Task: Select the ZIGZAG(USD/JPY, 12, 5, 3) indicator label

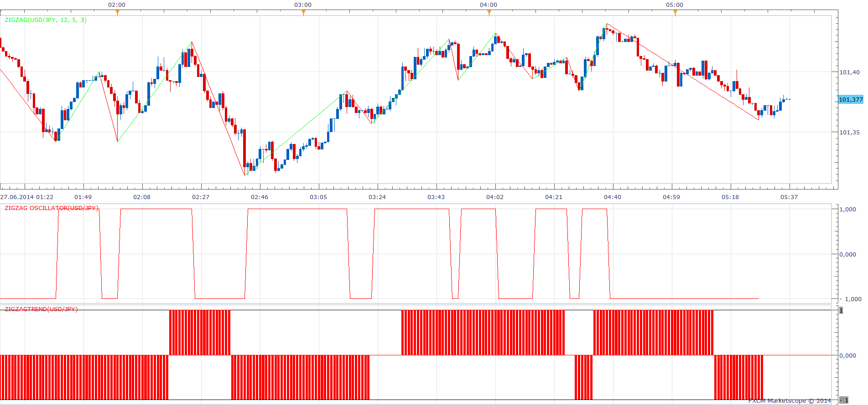Action: pos(46,20)
